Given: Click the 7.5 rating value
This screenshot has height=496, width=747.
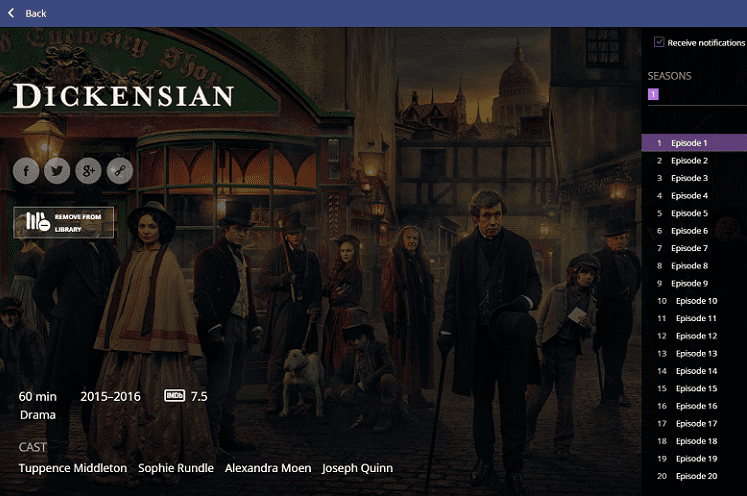Looking at the screenshot, I should click(x=199, y=396).
